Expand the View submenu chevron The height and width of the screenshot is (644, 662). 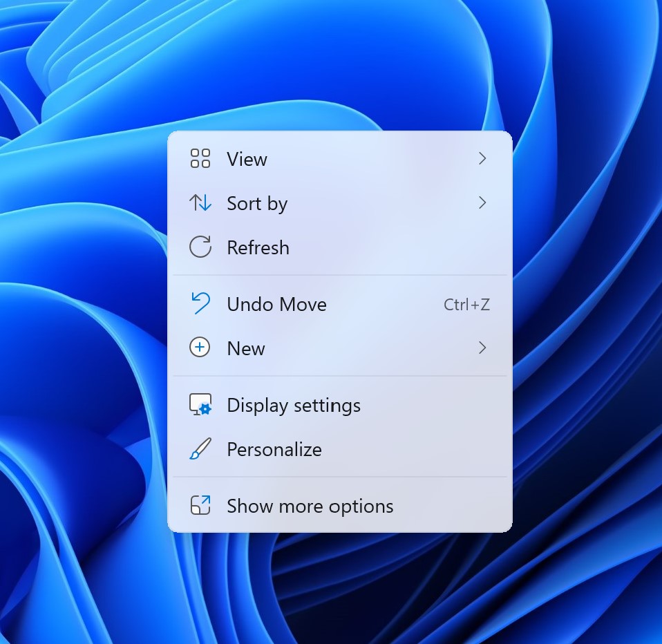(482, 158)
